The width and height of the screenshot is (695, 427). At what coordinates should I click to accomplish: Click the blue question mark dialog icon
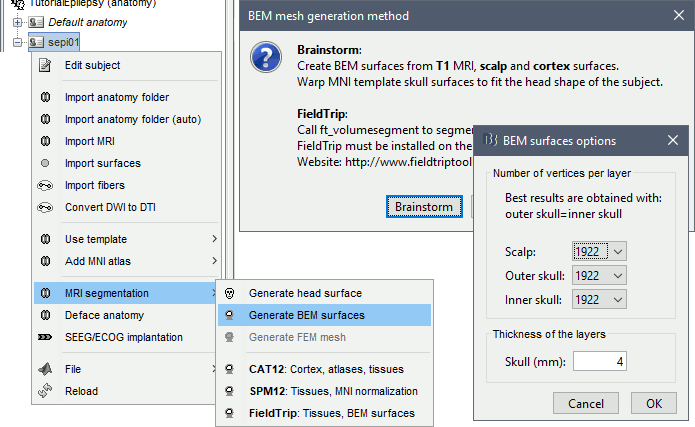click(265, 59)
